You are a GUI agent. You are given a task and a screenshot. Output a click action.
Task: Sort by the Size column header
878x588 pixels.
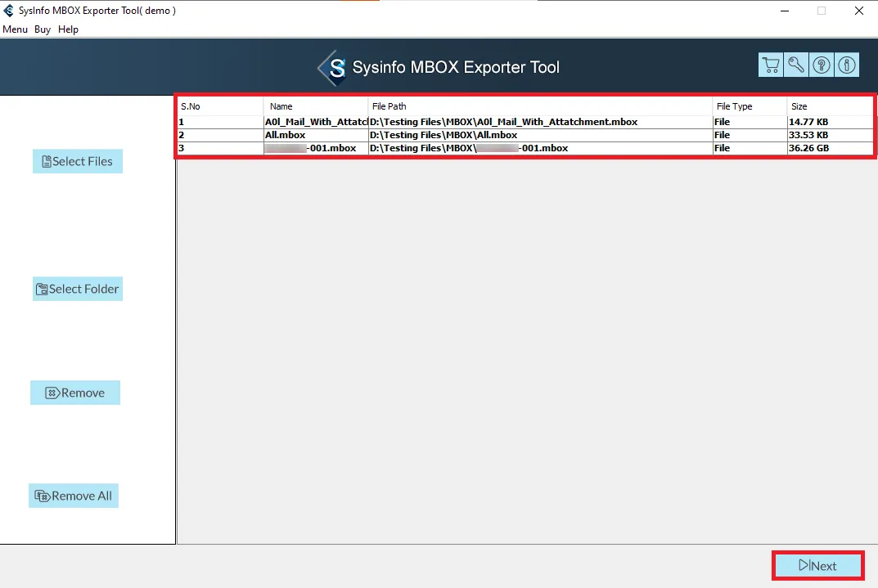pyautogui.click(x=830, y=106)
